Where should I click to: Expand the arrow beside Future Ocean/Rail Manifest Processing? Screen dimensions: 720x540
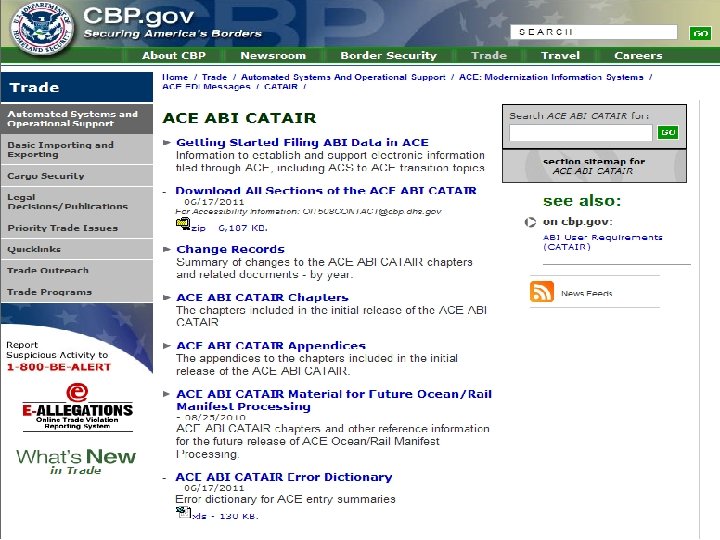167,394
